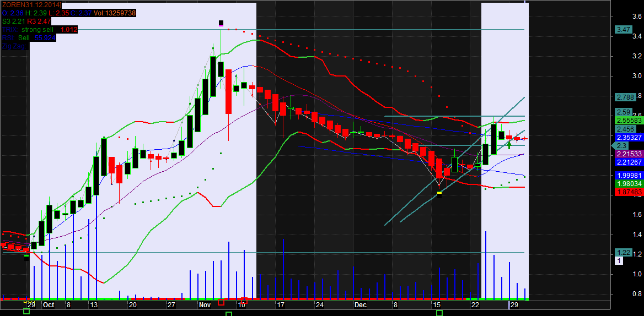Image resolution: width=644 pixels, height=316 pixels.
Task: Select the blue 2.35327 price tag
Action: click(x=629, y=137)
